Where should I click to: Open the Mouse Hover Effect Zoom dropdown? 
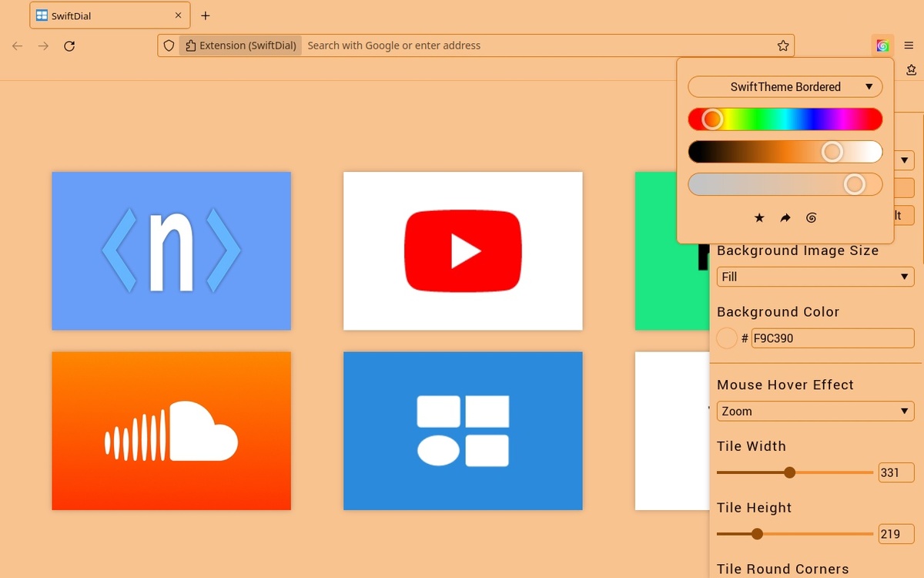point(815,412)
